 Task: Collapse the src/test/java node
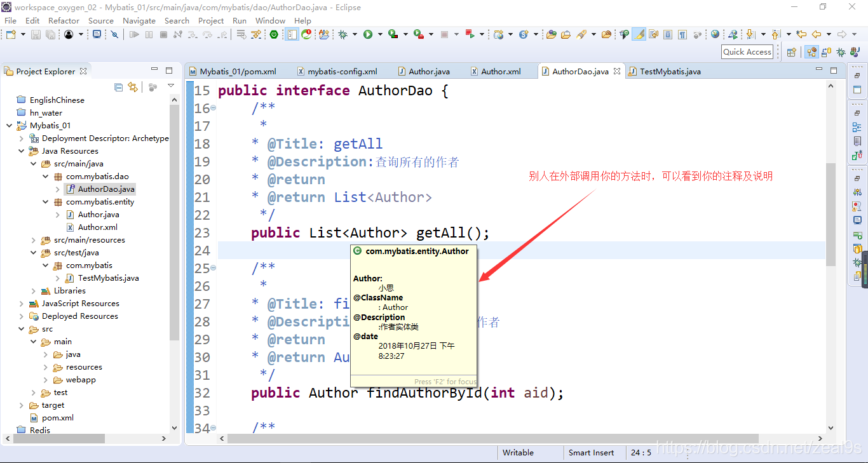34,252
